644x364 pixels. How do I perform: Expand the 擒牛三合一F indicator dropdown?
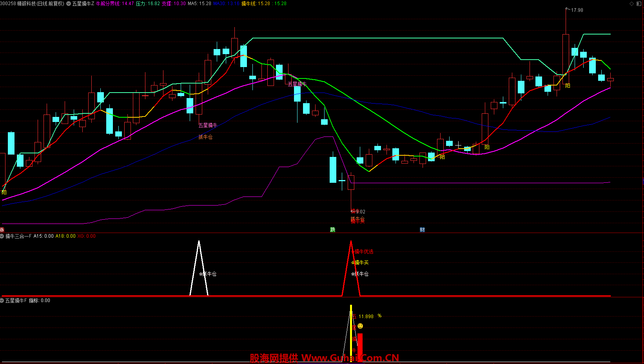[2, 236]
